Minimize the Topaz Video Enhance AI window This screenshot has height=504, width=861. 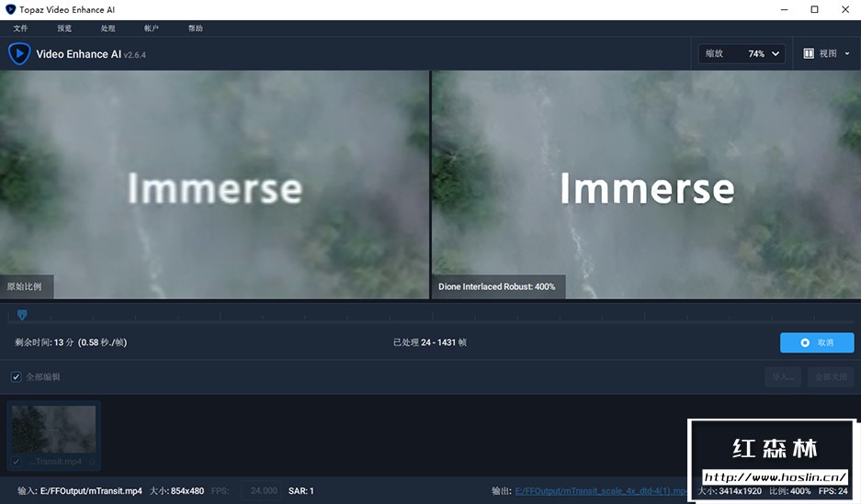pos(784,9)
